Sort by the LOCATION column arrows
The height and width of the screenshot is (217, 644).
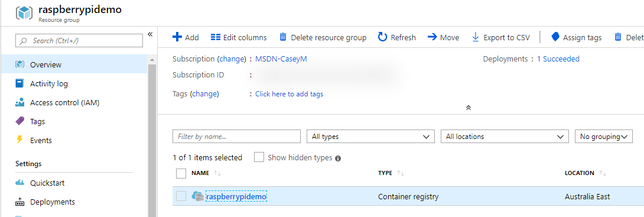[603, 173]
